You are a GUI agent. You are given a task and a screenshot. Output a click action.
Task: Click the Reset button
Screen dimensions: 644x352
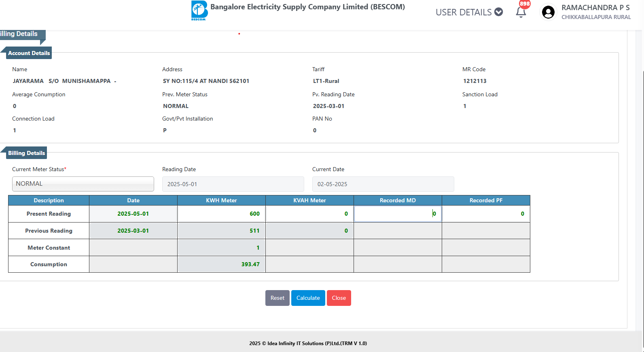tap(278, 298)
